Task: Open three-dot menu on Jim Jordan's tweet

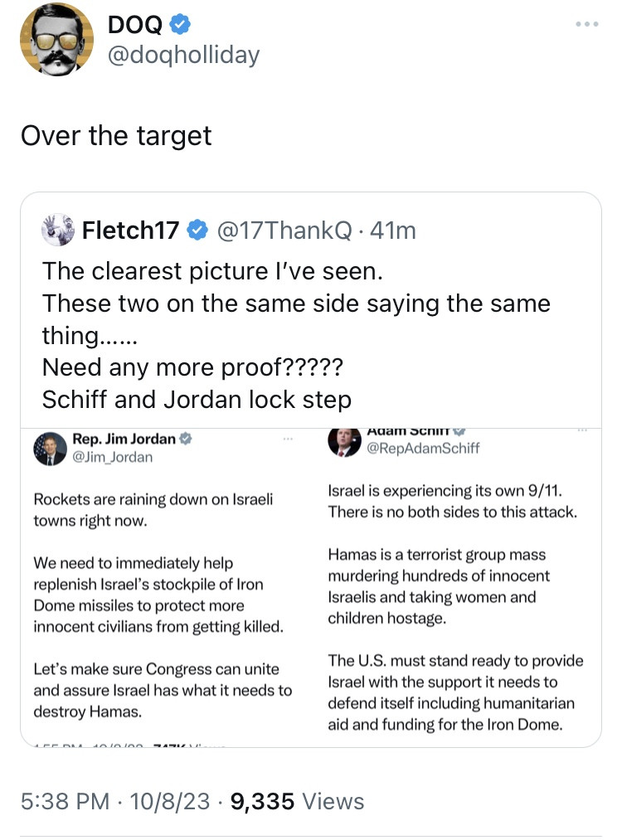Action: tap(288, 437)
